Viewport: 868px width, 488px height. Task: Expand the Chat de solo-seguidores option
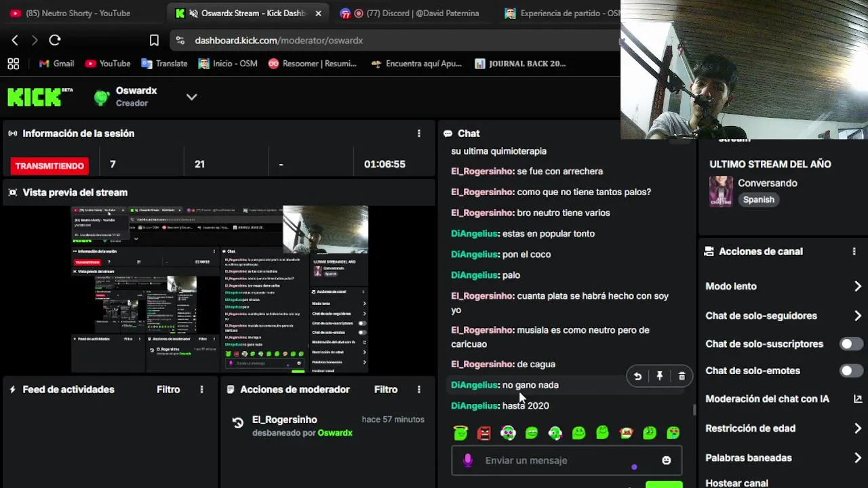click(783, 316)
